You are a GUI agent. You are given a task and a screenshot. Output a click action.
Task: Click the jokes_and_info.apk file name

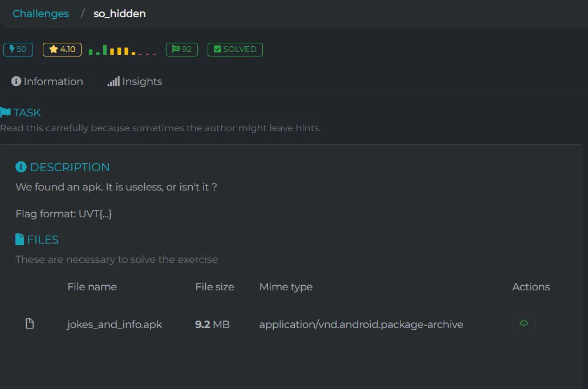click(x=115, y=324)
